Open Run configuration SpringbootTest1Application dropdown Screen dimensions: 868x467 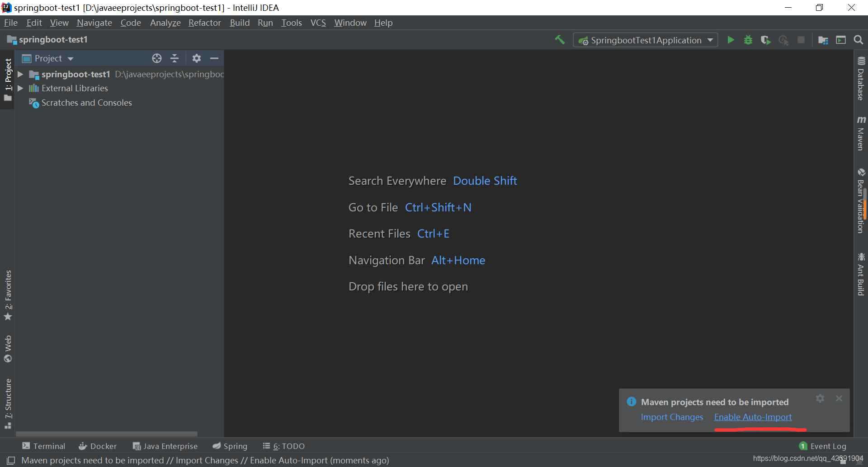click(646, 40)
